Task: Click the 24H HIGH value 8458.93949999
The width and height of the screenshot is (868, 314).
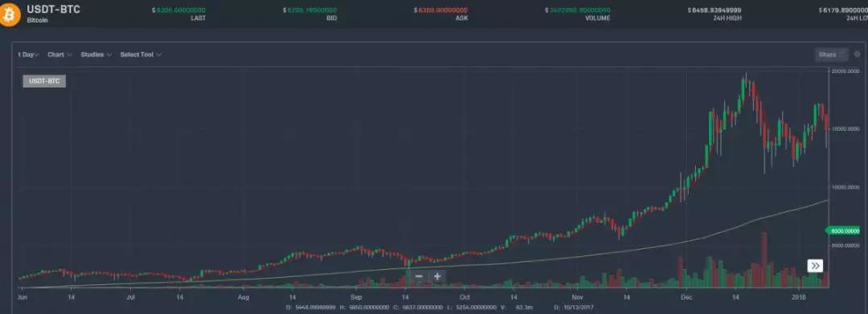Action: 714,10
